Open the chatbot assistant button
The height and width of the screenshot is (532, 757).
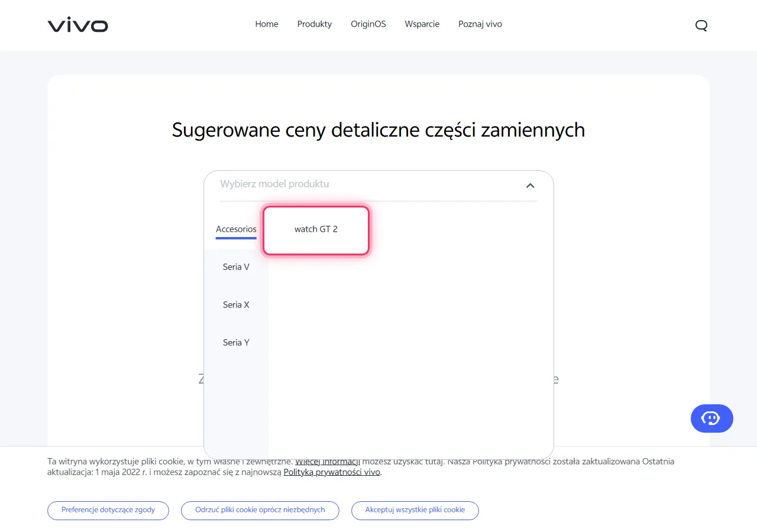coord(712,419)
